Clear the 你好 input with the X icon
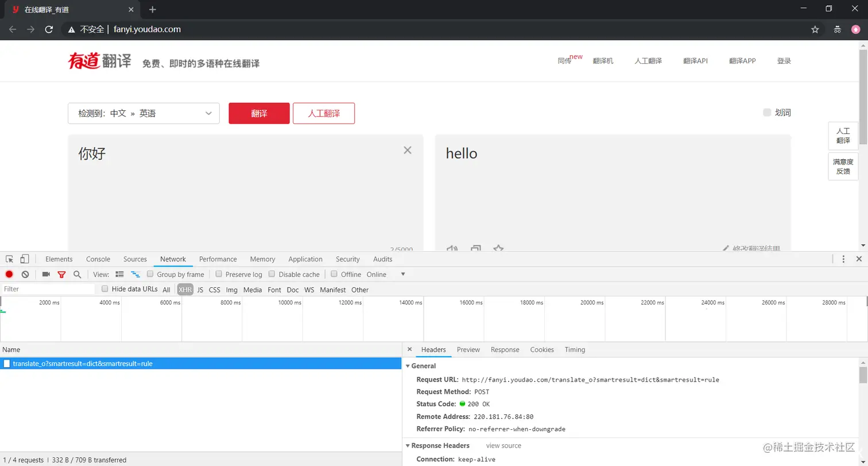 pos(408,150)
